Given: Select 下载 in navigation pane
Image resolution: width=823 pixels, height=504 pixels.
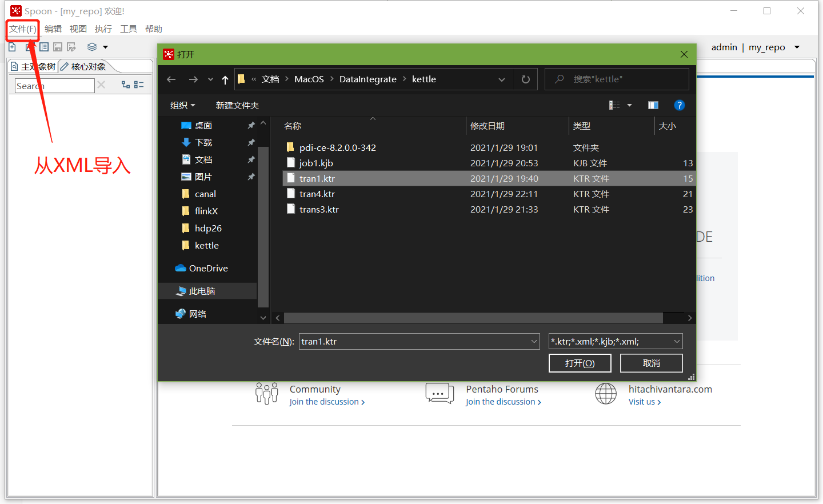Looking at the screenshot, I should [203, 142].
